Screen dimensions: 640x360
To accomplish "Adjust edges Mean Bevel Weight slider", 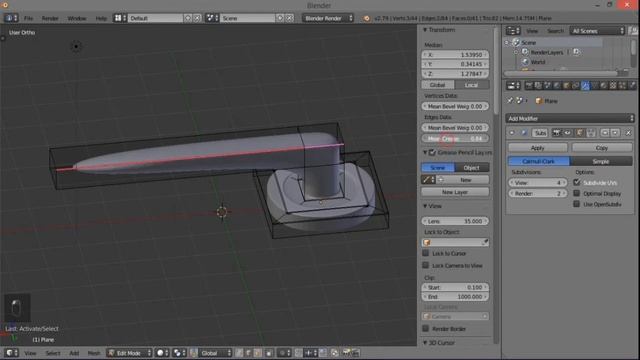I will (x=455, y=128).
